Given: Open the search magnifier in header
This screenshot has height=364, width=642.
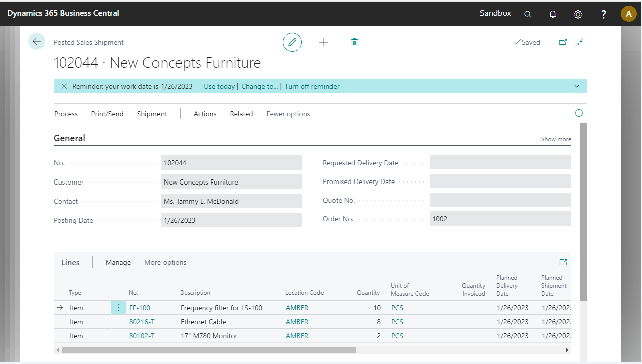Looking at the screenshot, I should pos(528,14).
